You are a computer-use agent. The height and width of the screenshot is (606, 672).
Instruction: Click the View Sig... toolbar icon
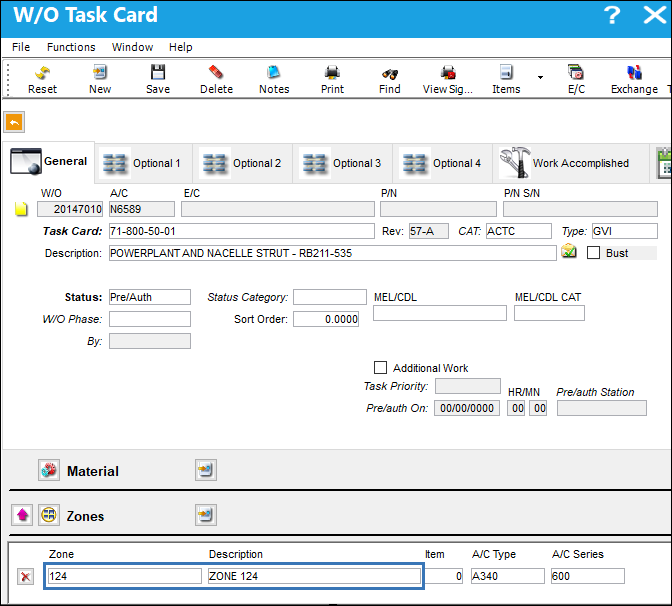click(x=448, y=72)
